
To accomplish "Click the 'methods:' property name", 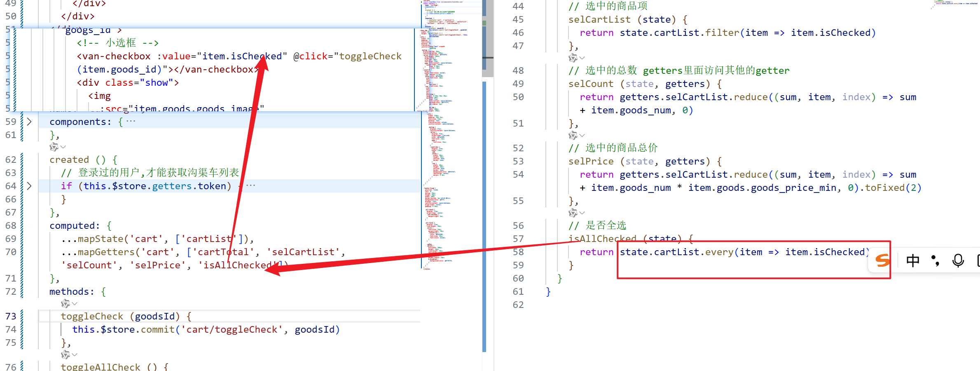I will [72, 291].
